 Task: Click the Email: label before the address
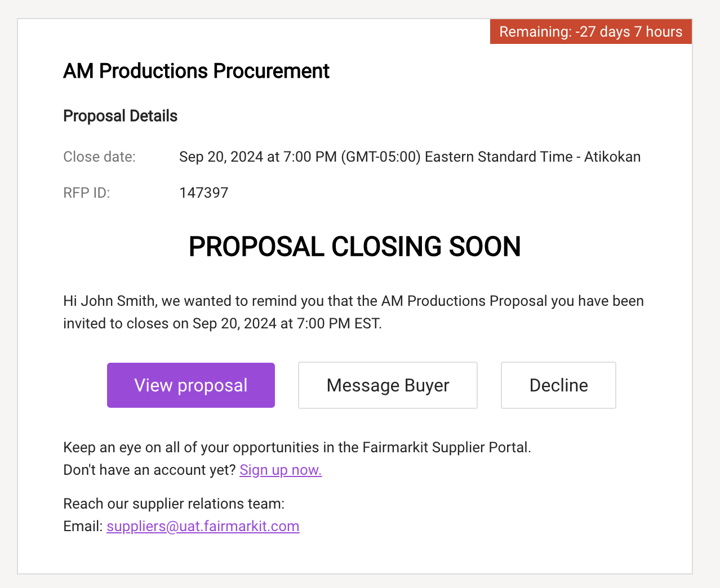(83, 526)
